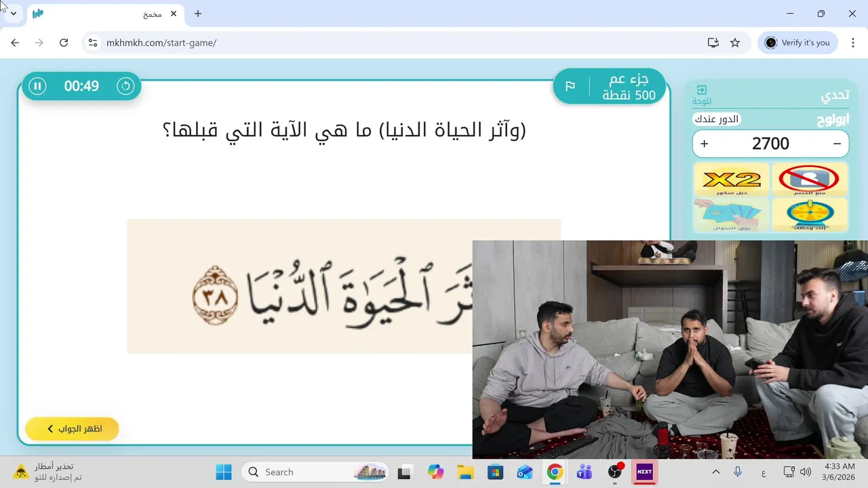Open File Explorer from the taskbar
This screenshot has height=488, width=868.
tap(465, 472)
